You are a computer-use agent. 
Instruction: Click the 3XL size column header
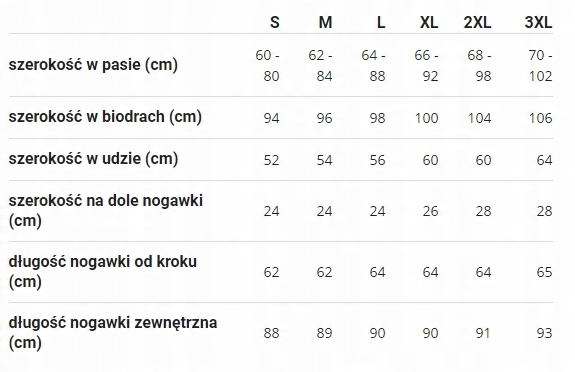[x=538, y=22]
